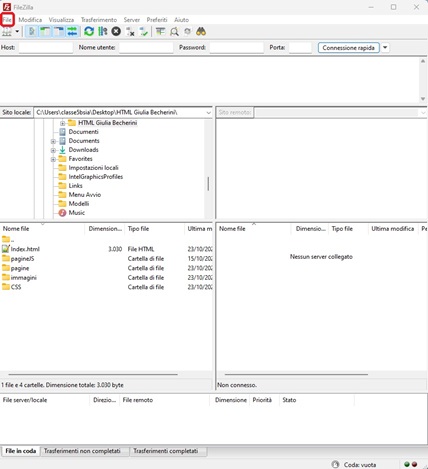
Task: Select the pagine folder in the list
Action: (x=15, y=268)
